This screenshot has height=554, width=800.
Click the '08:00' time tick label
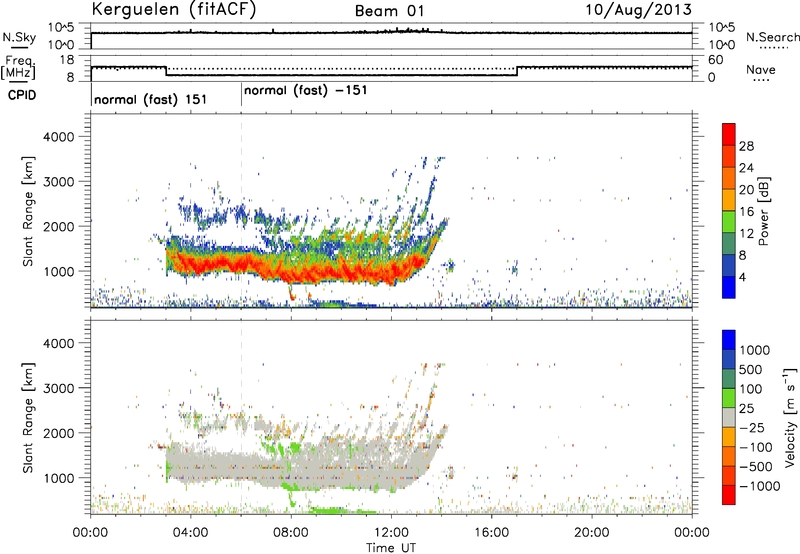point(291,533)
